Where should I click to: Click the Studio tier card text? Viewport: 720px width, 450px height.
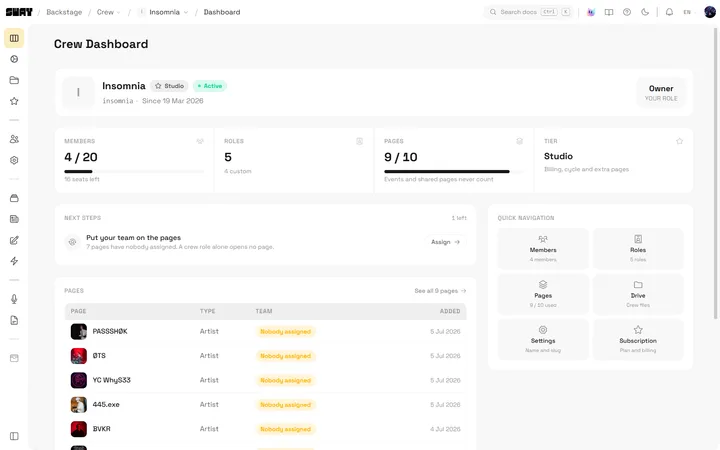point(558,157)
